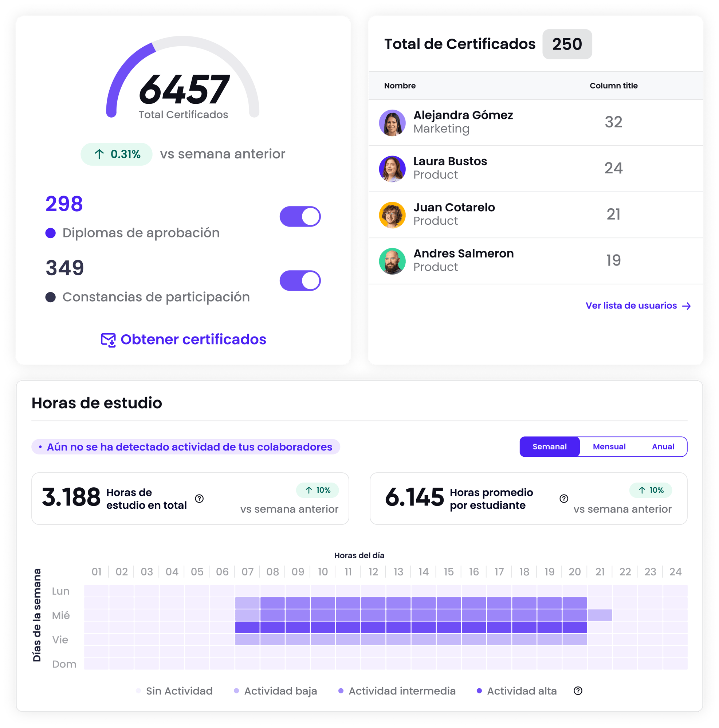Click Andres Salmeron's avatar photo
Image resolution: width=719 pixels, height=728 pixels.
pos(392,261)
